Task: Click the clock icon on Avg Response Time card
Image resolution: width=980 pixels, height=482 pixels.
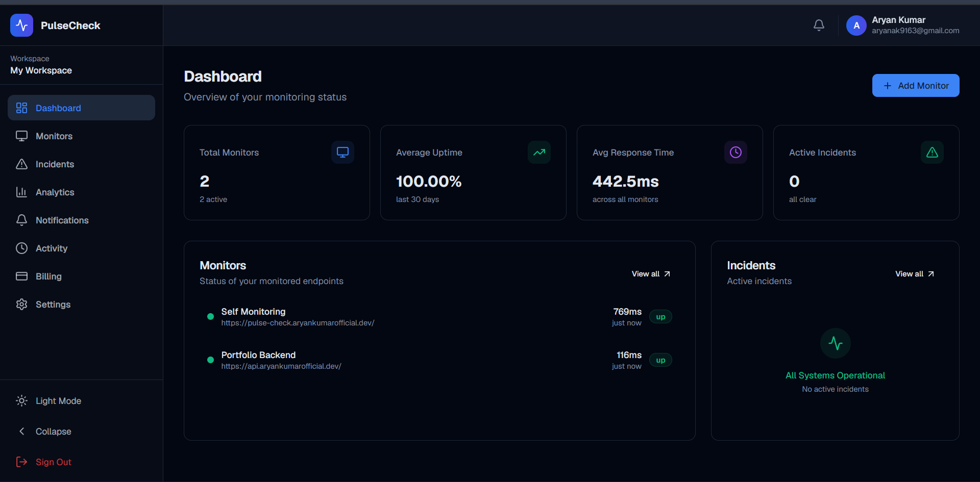Action: tap(736, 152)
